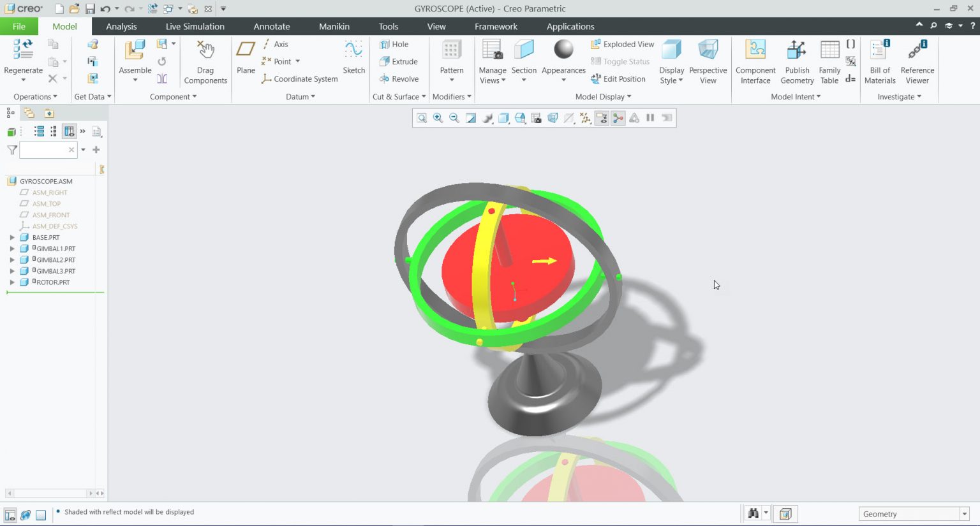Activate the Drag Components tool
Screen dimensions: 980x526
point(205,61)
